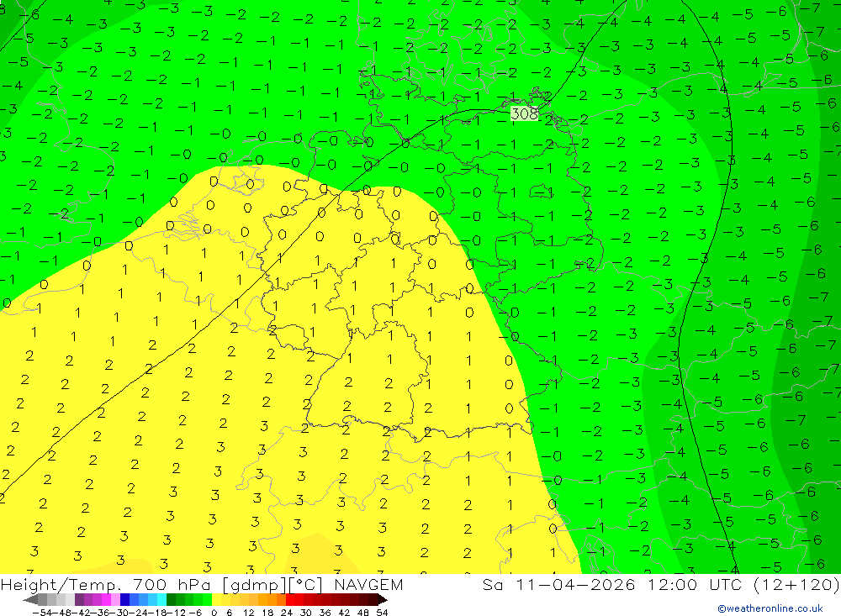
Task: Click the legend value 54
Action: (x=382, y=613)
